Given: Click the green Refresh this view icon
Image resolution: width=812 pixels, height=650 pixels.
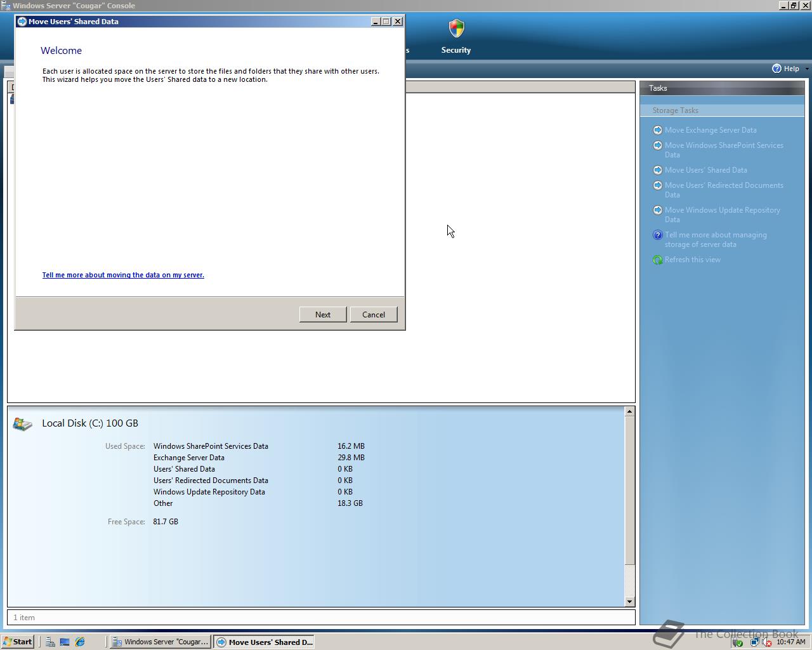Looking at the screenshot, I should click(658, 260).
